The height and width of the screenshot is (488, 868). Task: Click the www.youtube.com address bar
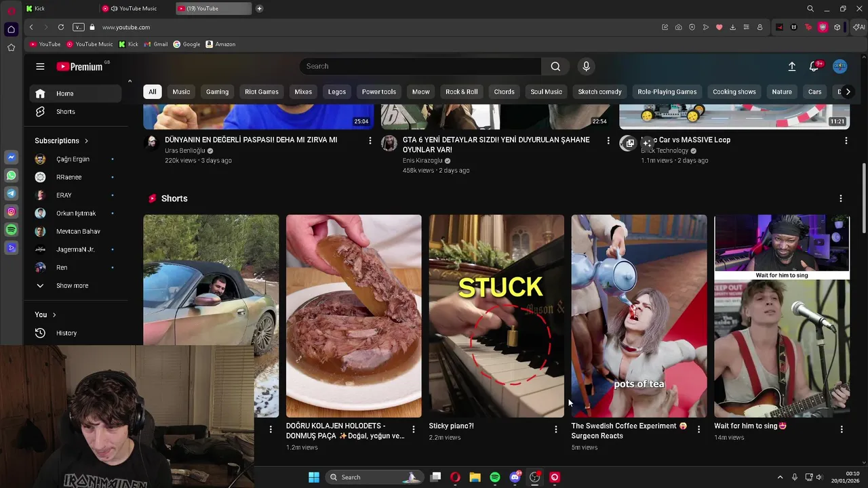pos(126,27)
